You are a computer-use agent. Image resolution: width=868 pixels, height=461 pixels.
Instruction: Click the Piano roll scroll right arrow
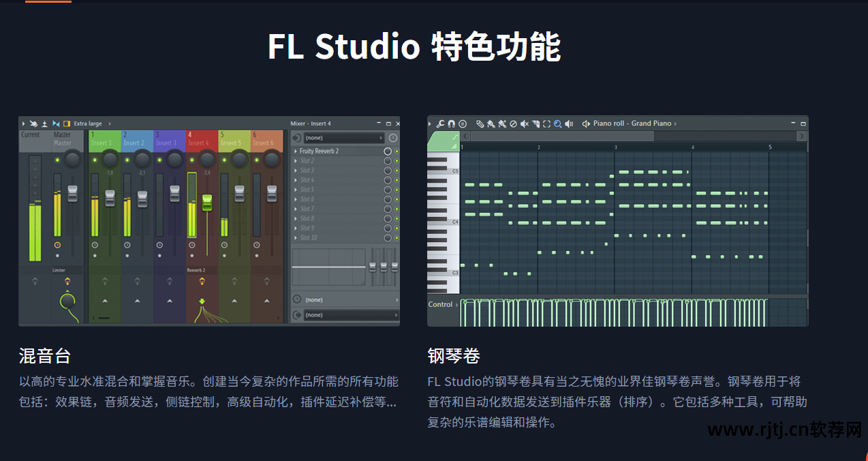(x=801, y=136)
